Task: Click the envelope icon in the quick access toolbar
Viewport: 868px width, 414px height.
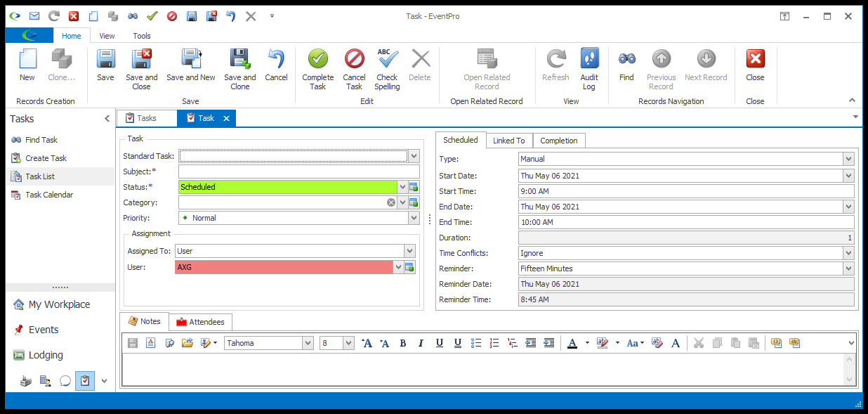Action: coord(34,15)
